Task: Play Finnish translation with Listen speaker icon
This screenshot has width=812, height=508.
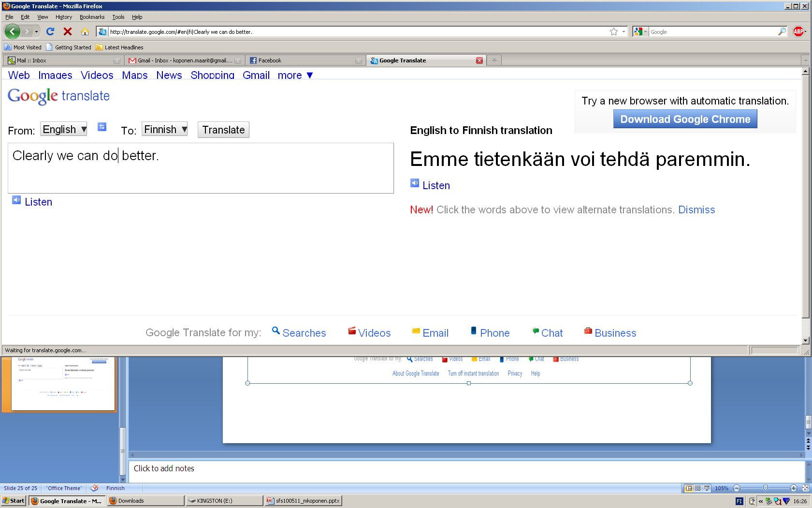Action: click(415, 183)
